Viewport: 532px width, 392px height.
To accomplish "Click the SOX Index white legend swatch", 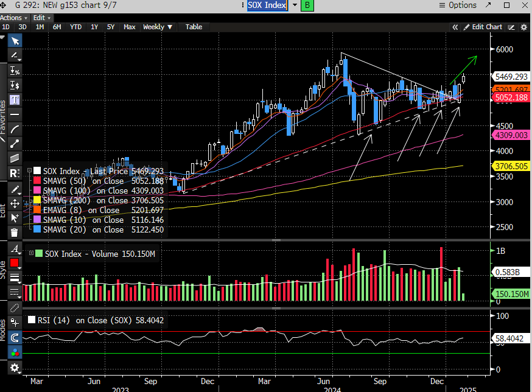I will [37, 170].
